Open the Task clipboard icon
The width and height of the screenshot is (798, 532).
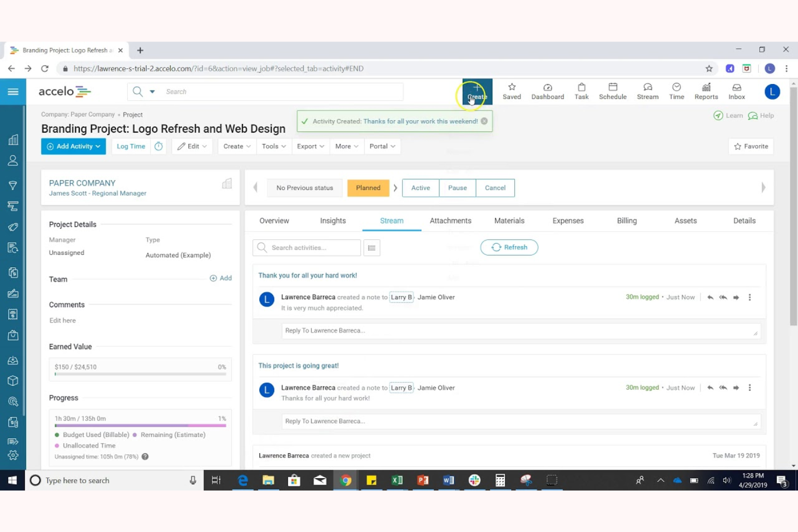pyautogui.click(x=581, y=92)
